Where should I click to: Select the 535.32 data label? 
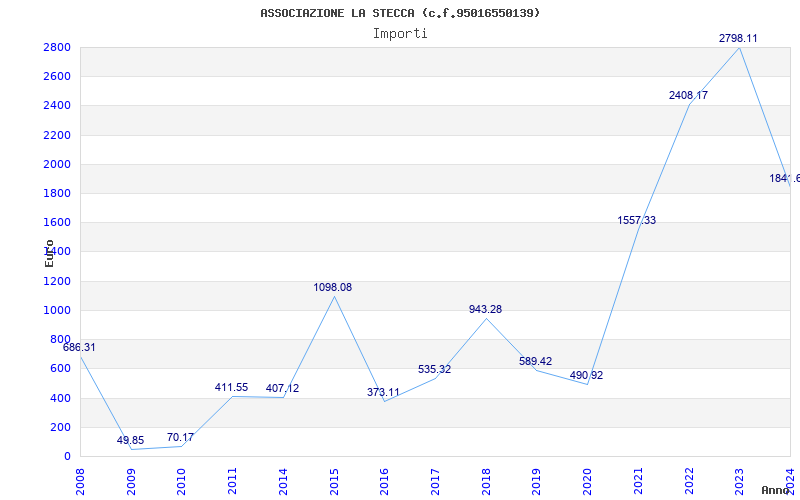coord(435,369)
